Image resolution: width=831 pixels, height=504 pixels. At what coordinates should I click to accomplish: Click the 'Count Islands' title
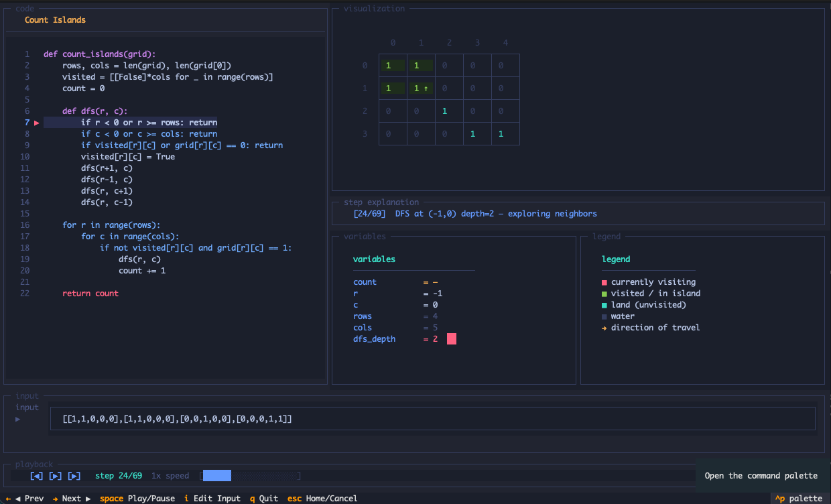click(55, 20)
